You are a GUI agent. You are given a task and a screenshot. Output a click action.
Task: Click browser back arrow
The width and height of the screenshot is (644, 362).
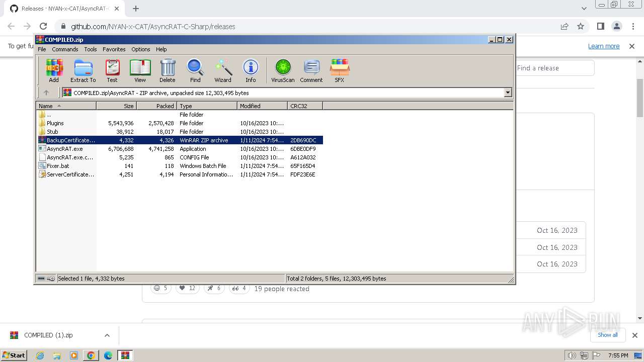point(11,27)
